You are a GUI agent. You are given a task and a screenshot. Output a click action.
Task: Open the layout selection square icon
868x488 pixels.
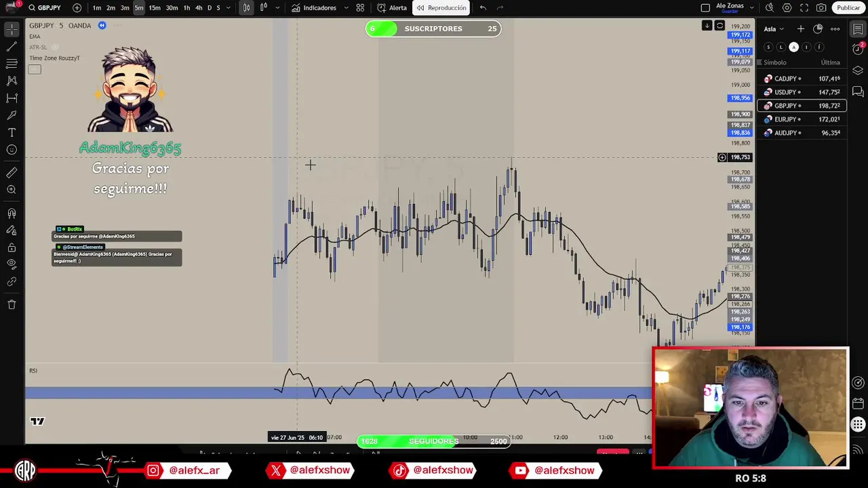705,8
